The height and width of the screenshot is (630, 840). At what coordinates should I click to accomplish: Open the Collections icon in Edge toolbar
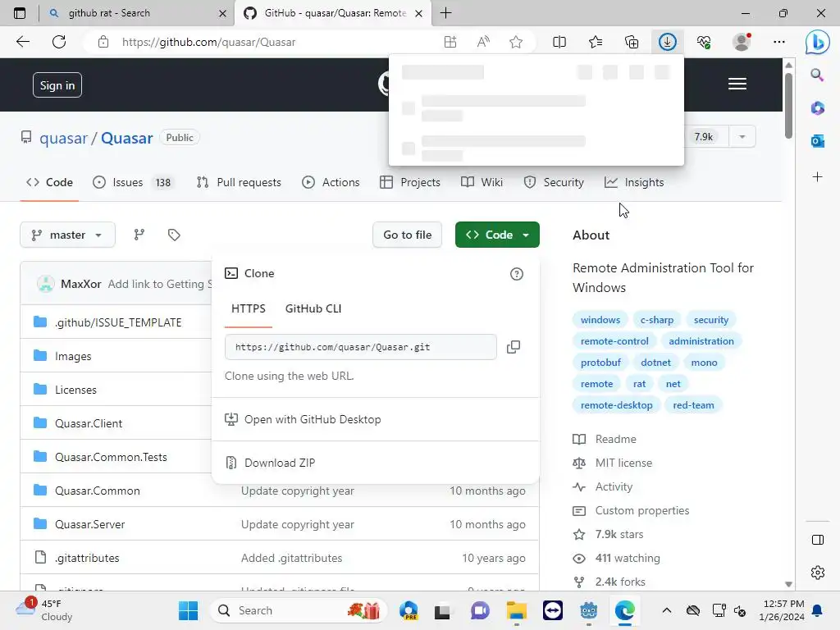pyautogui.click(x=632, y=42)
